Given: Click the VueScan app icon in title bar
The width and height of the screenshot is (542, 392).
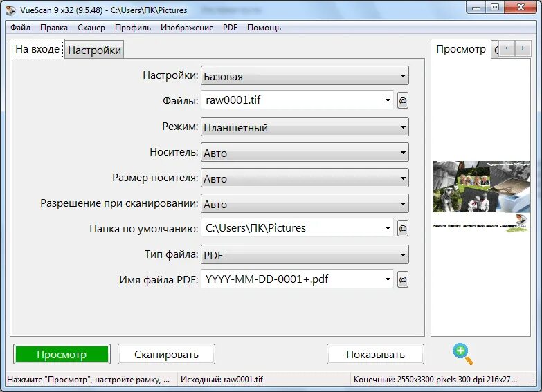Looking at the screenshot, I should 10,10.
